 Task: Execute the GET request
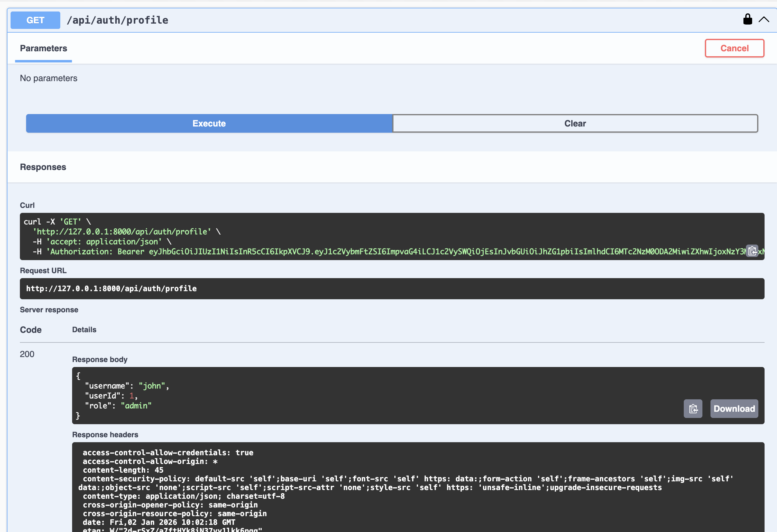tap(209, 123)
